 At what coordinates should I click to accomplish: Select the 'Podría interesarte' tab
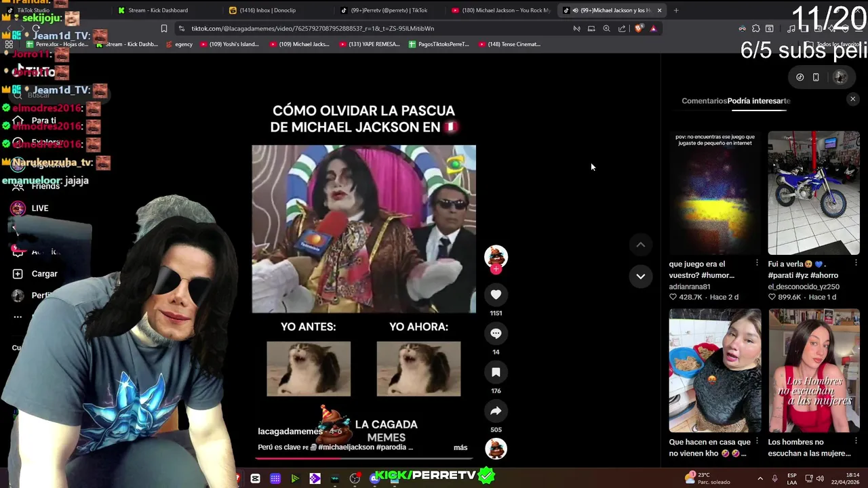tap(759, 101)
